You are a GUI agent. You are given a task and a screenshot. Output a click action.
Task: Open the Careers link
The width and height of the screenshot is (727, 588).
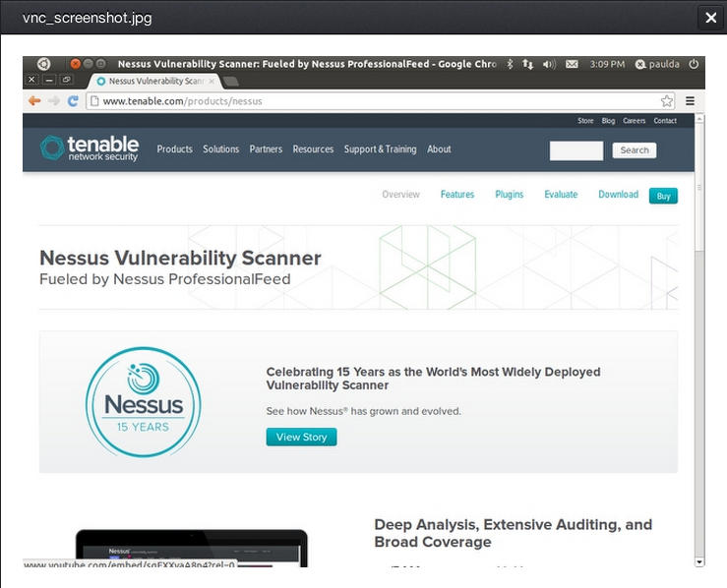[635, 121]
